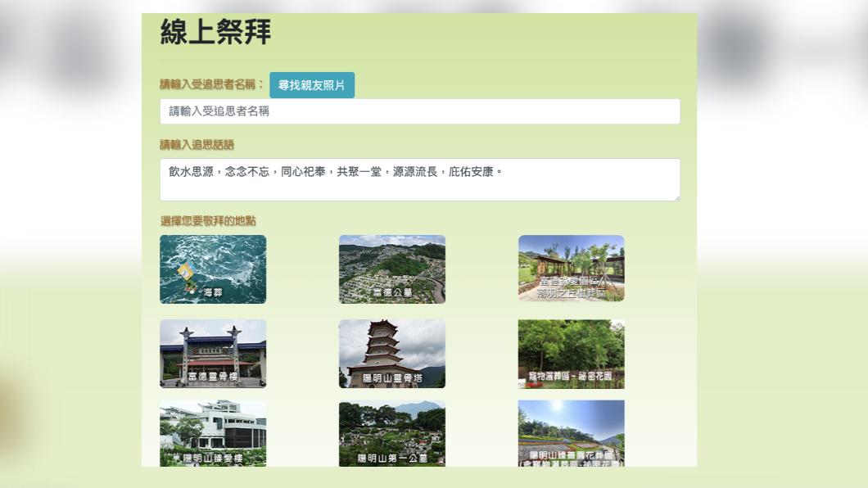Image resolution: width=868 pixels, height=488 pixels.
Task: Select the 富德公墓 location thumbnail
Action: 392,269
